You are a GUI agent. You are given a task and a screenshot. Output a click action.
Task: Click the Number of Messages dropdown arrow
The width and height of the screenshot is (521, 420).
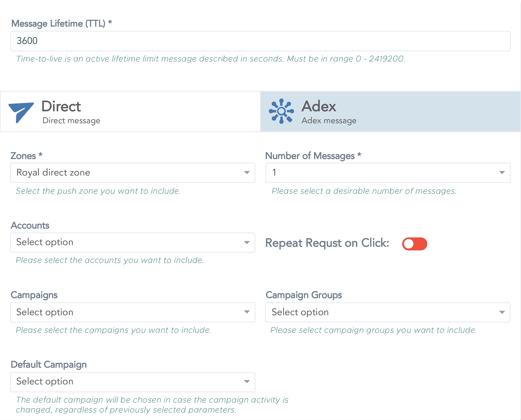[502, 173]
